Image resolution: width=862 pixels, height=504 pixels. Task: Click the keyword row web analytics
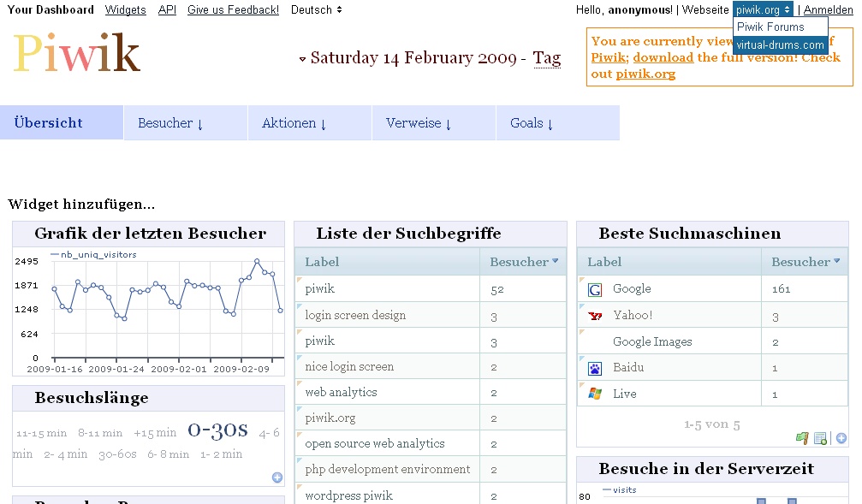[x=431, y=392]
